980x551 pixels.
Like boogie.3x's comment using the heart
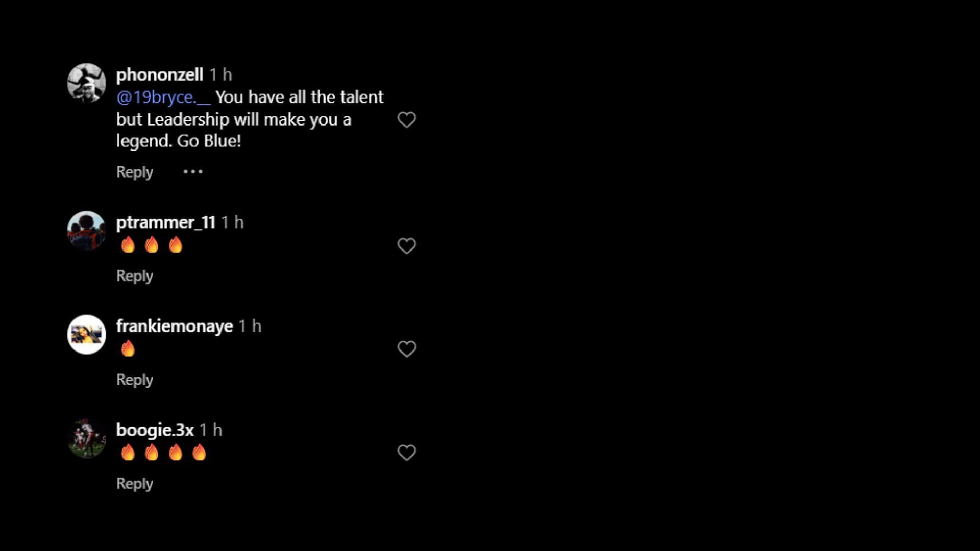pos(407,453)
